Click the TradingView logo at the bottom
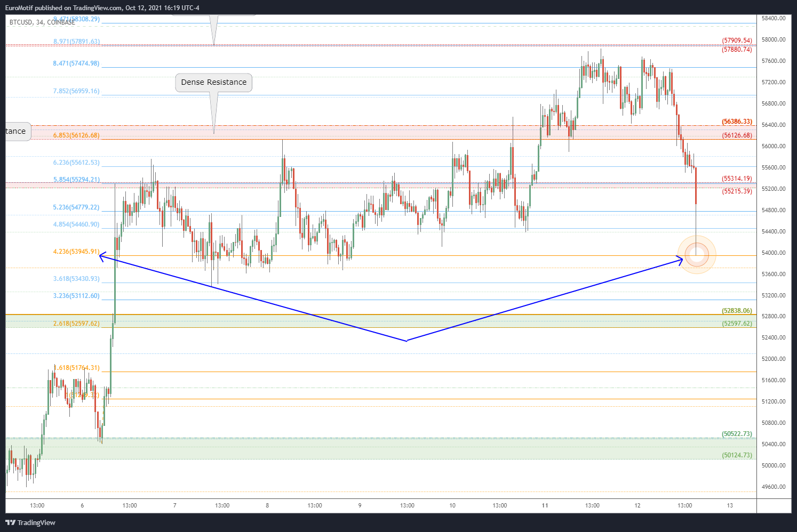The image size is (797, 532). tap(30, 522)
